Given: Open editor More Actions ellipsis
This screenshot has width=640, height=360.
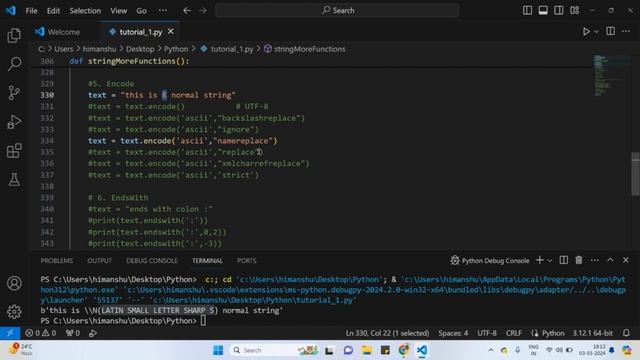Looking at the screenshot, I should click(x=626, y=31).
